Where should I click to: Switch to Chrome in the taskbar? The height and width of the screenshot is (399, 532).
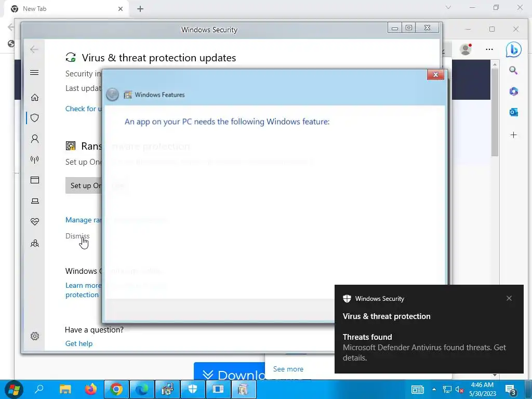[116, 389]
